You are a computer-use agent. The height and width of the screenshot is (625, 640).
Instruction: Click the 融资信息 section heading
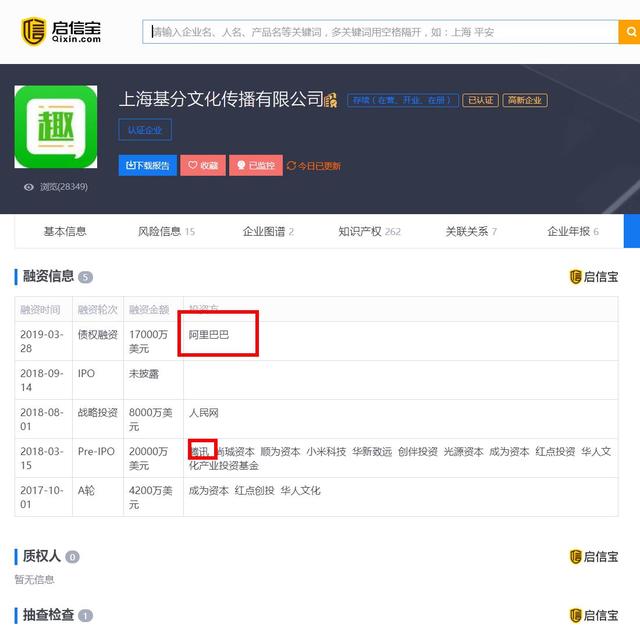48,276
